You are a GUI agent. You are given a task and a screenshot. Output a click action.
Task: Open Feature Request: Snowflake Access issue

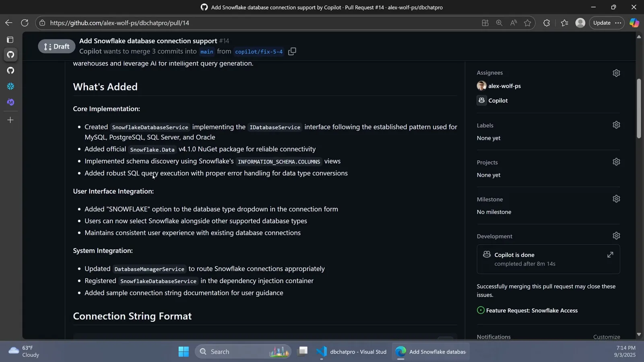pyautogui.click(x=532, y=311)
